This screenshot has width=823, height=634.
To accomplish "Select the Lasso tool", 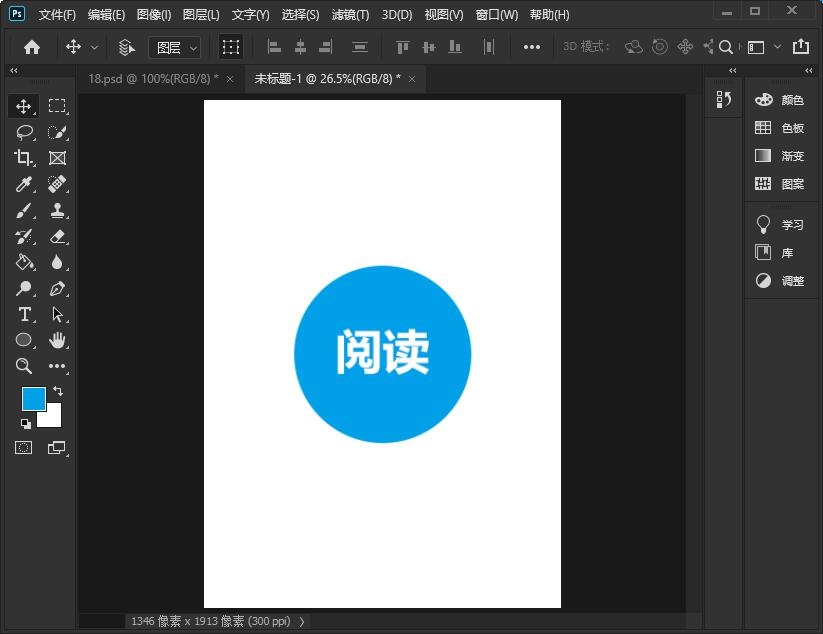I will point(24,132).
